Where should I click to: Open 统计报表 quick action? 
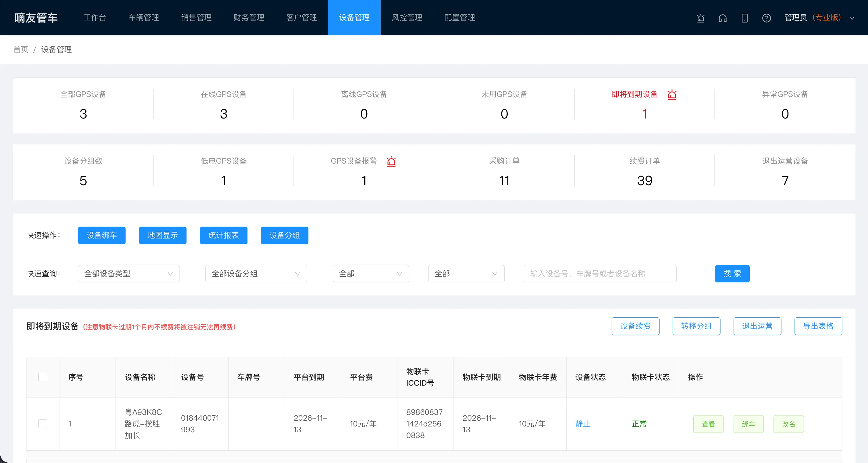tap(224, 235)
